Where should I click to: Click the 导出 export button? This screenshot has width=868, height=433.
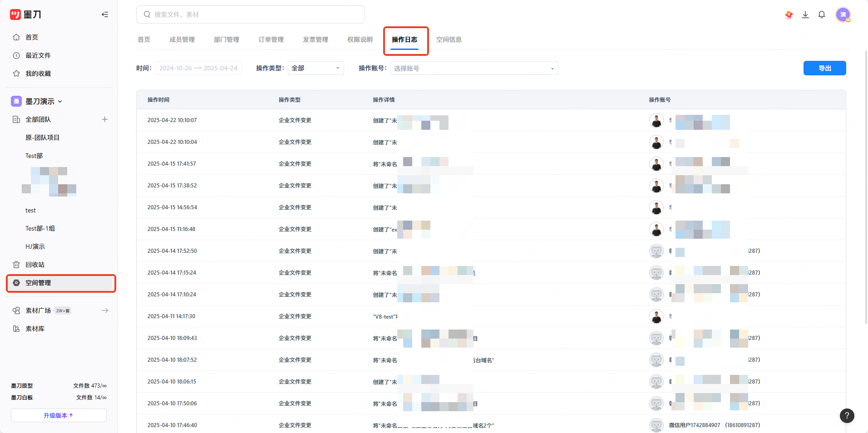pos(824,68)
